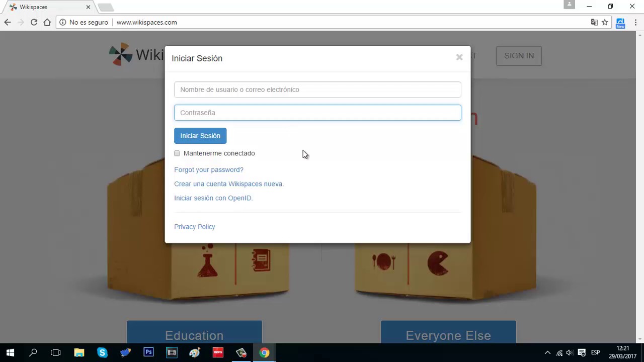644x362 pixels.
Task: Open site info icon beside 'No es seguro'
Action: click(63, 22)
